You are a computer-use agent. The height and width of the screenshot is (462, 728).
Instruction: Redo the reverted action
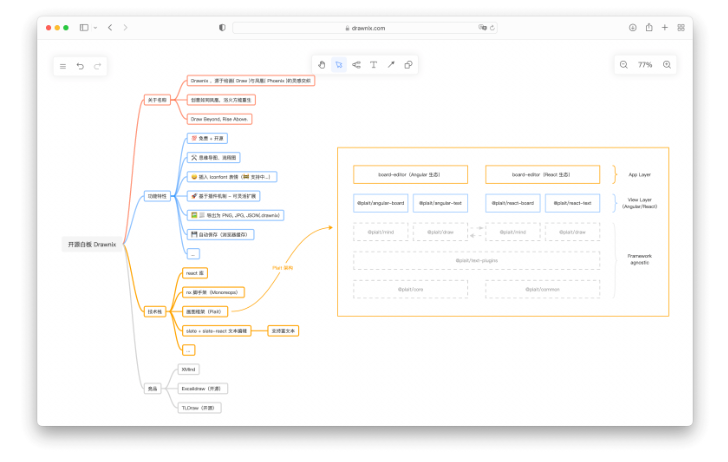(98, 66)
